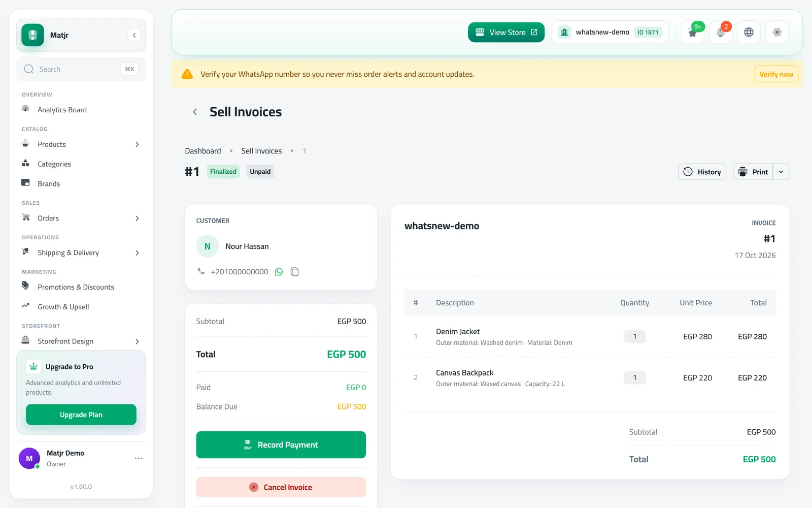
Task: Click Cancel Invoice button
Action: (x=281, y=487)
